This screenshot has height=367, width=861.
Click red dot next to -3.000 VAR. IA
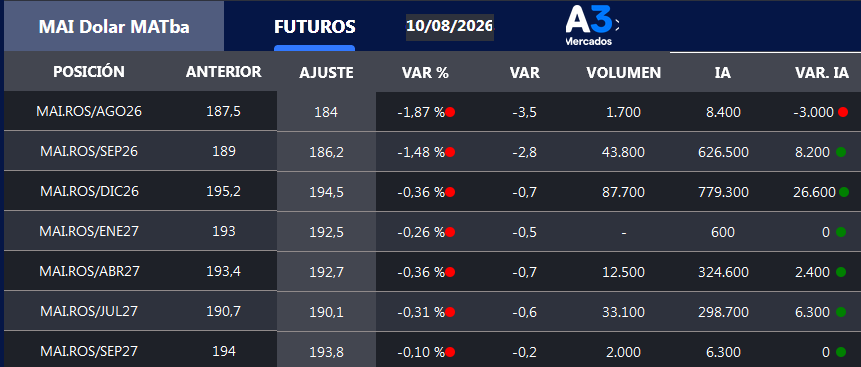tap(843, 112)
